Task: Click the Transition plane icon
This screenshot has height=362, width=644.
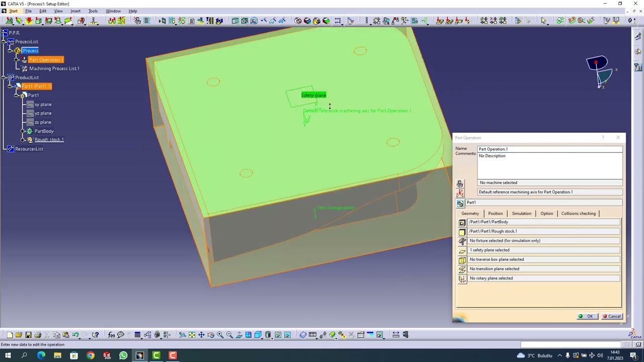Action: pos(462,269)
